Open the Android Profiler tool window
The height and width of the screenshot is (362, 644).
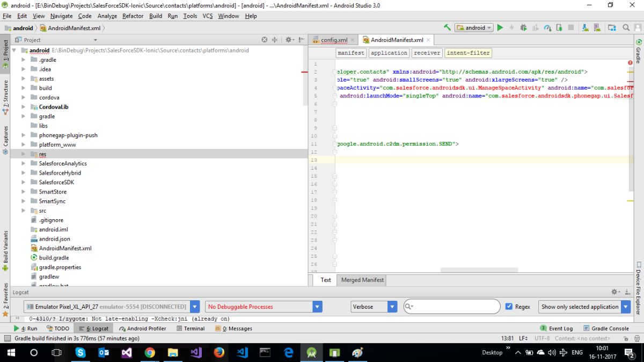pos(143,328)
